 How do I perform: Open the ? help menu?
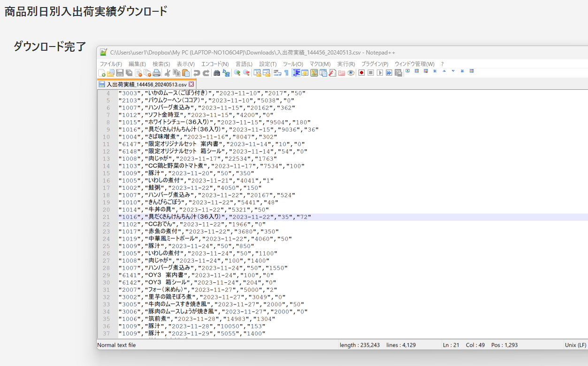[x=442, y=64]
